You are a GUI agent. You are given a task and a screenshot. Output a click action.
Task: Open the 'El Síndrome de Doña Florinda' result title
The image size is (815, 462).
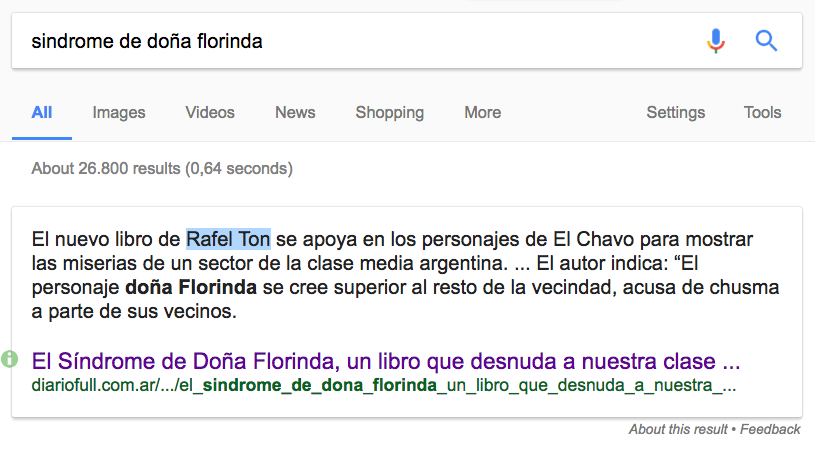point(386,361)
